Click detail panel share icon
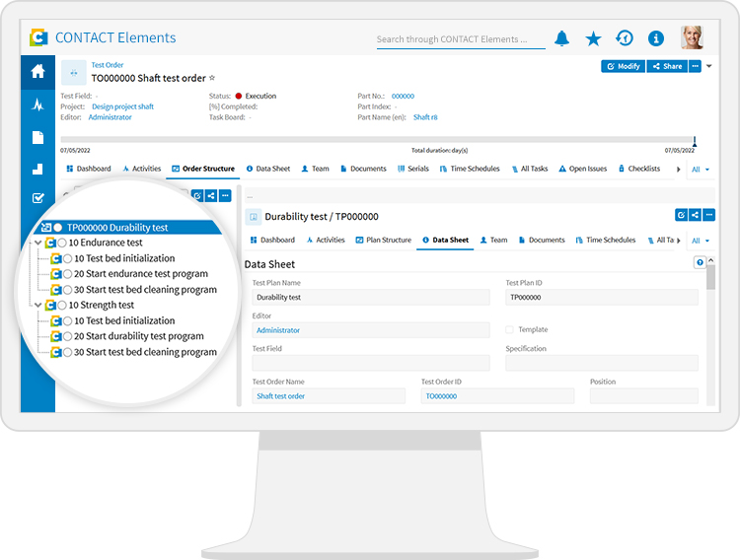This screenshot has height=560, width=740. pos(695,215)
